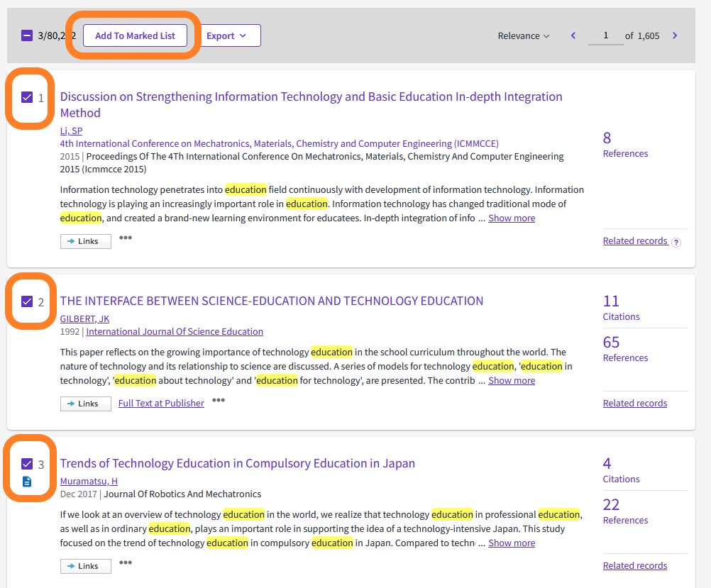The height and width of the screenshot is (588, 711).
Task: Click Links button under Muramatsu record
Action: (86, 566)
